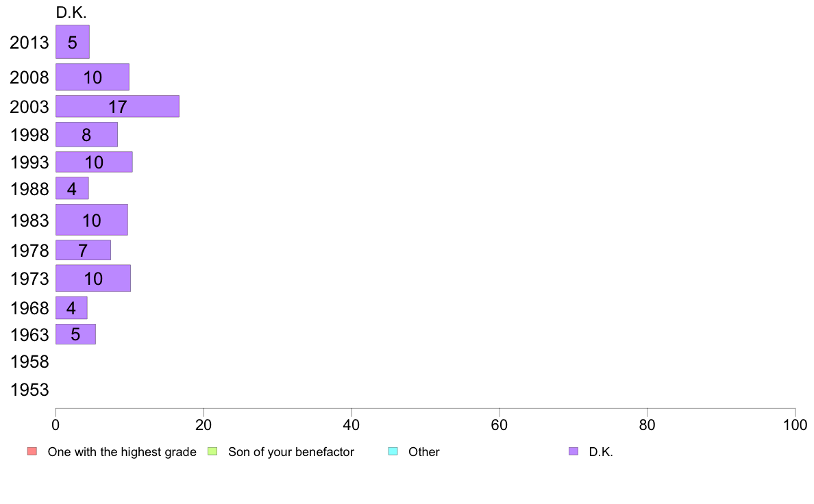Select the 1973 bar labeled 10

click(93, 278)
